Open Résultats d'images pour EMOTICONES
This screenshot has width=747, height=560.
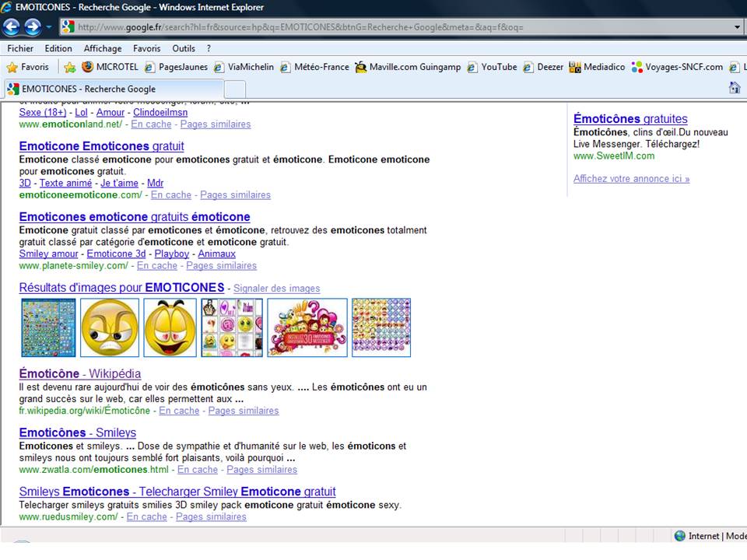tap(121, 288)
